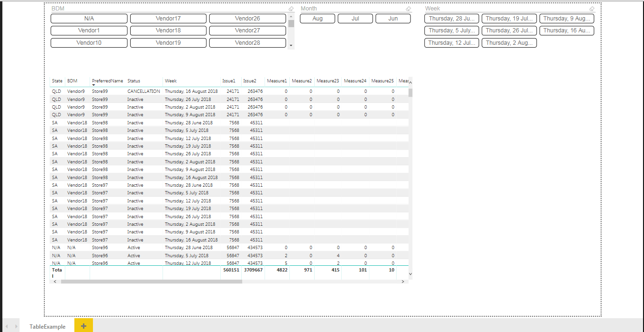Click the Month slicer title
This screenshot has height=332, width=644.
pyautogui.click(x=308, y=9)
